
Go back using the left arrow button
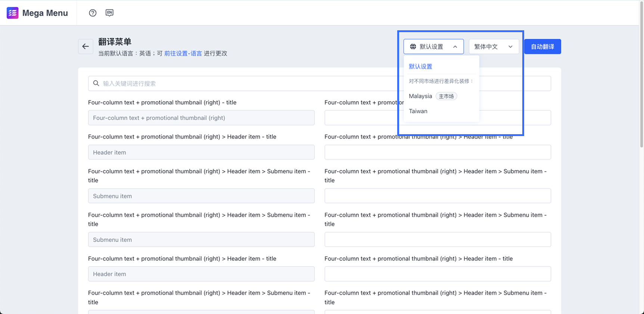point(85,47)
